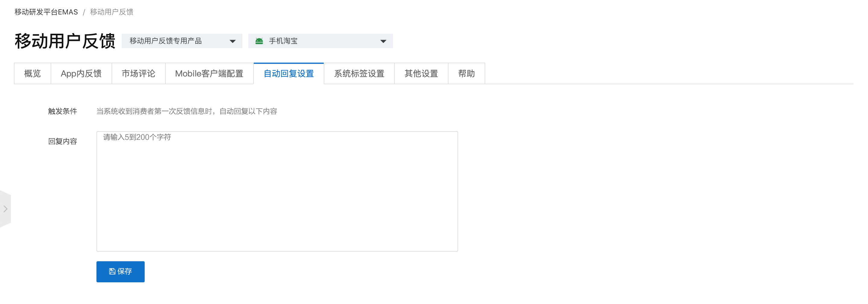Switch to the App内反馈 tab

pyautogui.click(x=81, y=73)
